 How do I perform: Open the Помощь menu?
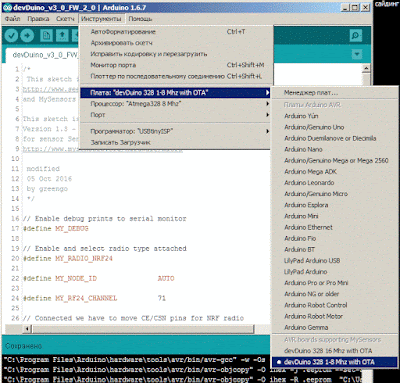(x=140, y=19)
